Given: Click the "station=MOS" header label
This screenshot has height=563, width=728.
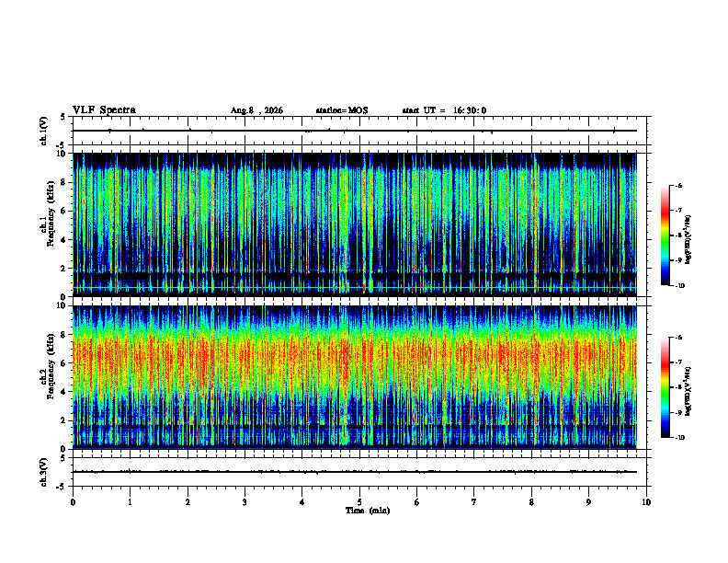Looking at the screenshot, I should coord(342,110).
